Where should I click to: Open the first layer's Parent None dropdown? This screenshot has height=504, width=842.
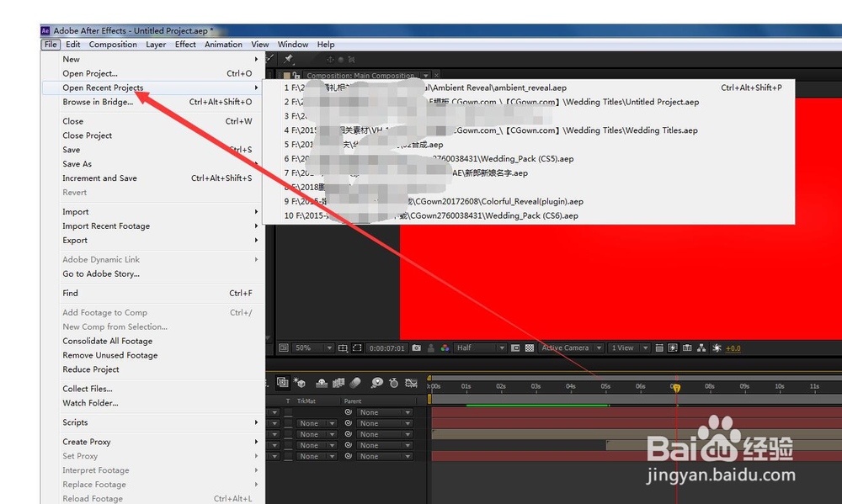[x=385, y=412]
